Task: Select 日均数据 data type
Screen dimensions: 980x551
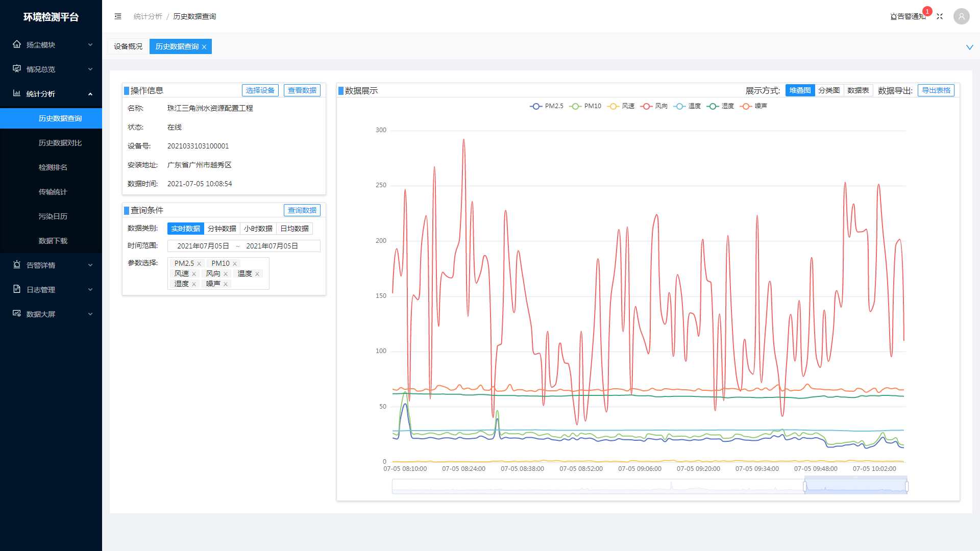Action: 295,229
